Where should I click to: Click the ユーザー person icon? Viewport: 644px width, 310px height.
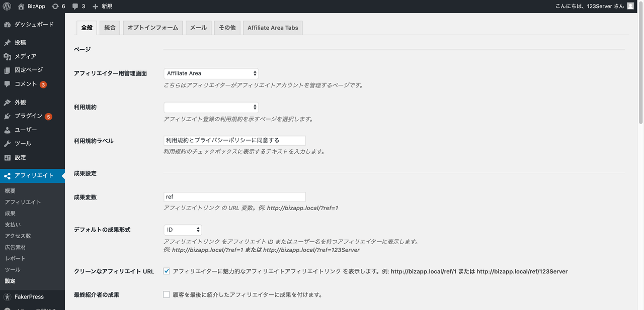click(7, 130)
